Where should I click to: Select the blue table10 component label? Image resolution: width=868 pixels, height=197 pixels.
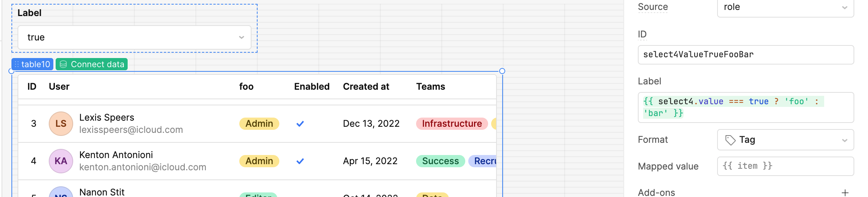pyautogui.click(x=35, y=65)
